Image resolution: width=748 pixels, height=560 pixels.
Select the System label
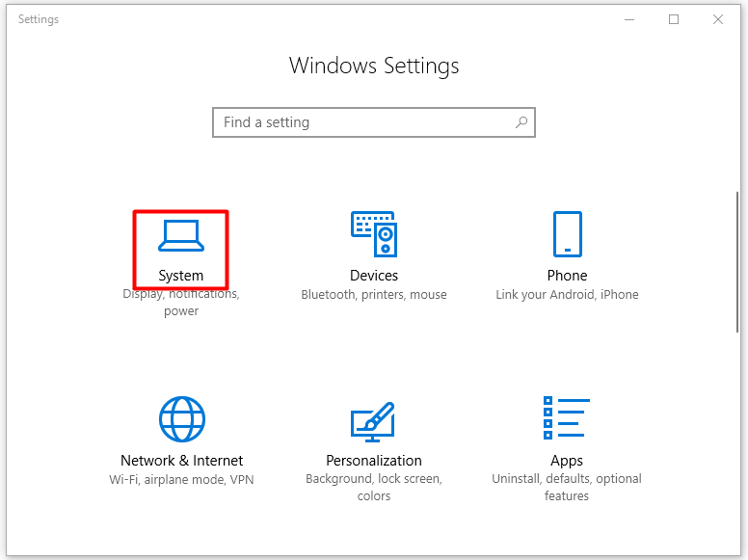pyautogui.click(x=181, y=276)
